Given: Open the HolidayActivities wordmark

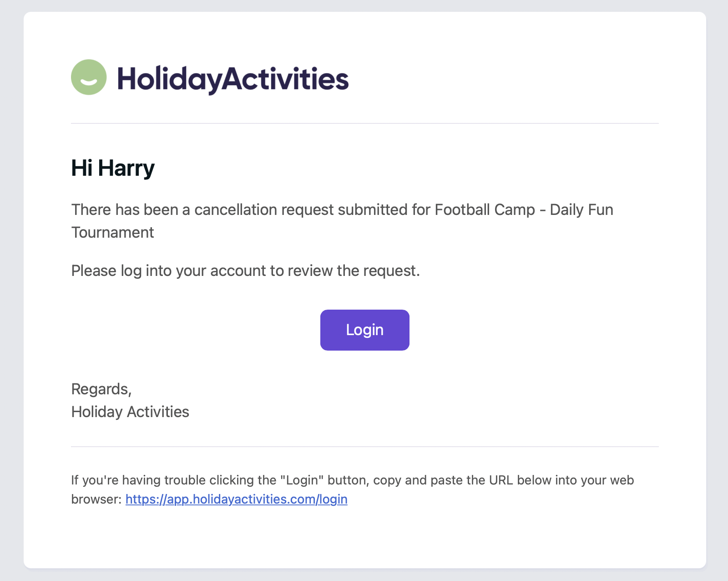Looking at the screenshot, I should click(x=232, y=78).
